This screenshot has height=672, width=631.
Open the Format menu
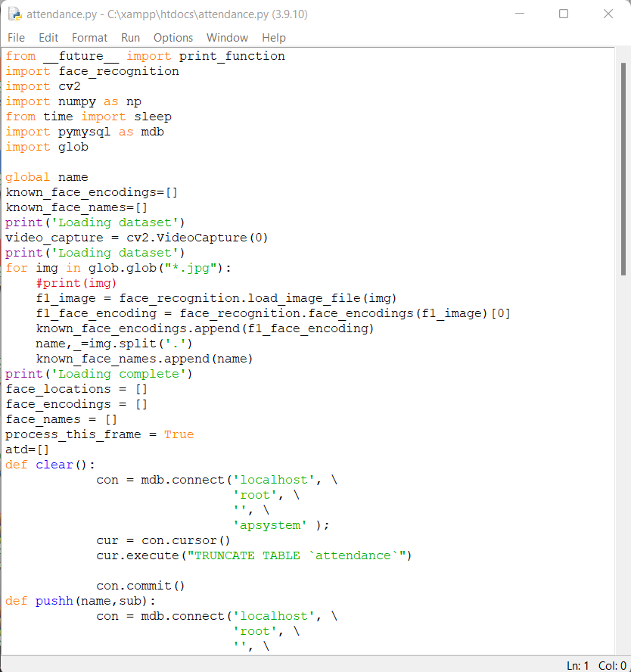click(x=89, y=37)
